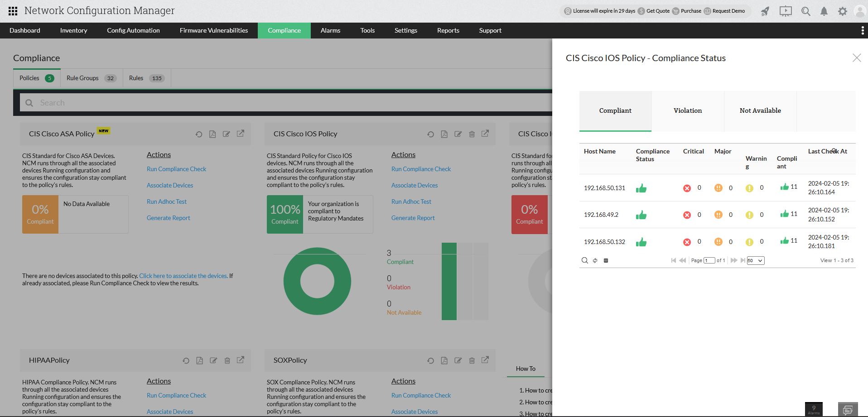Screen dimensions: 868x417
Task: Delete the SOXPolicy
Action: pyautogui.click(x=472, y=360)
